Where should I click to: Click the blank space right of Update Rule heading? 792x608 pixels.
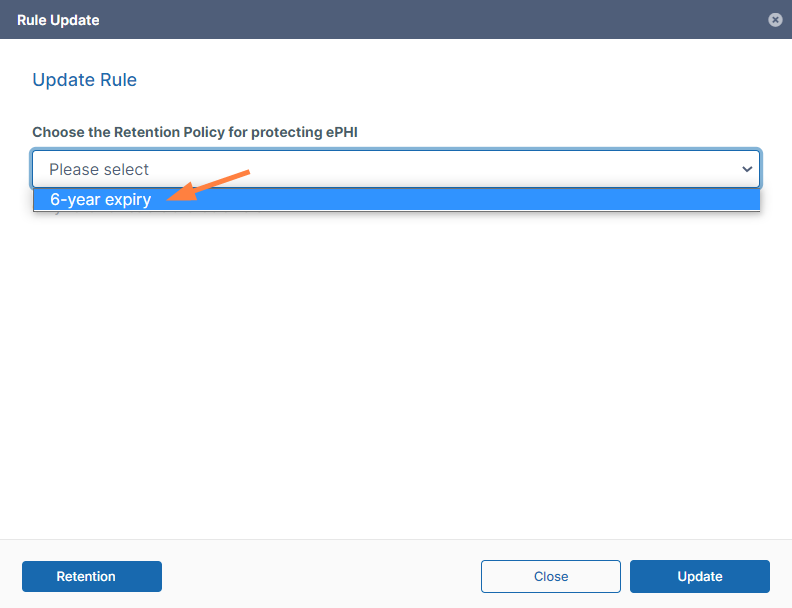point(450,80)
